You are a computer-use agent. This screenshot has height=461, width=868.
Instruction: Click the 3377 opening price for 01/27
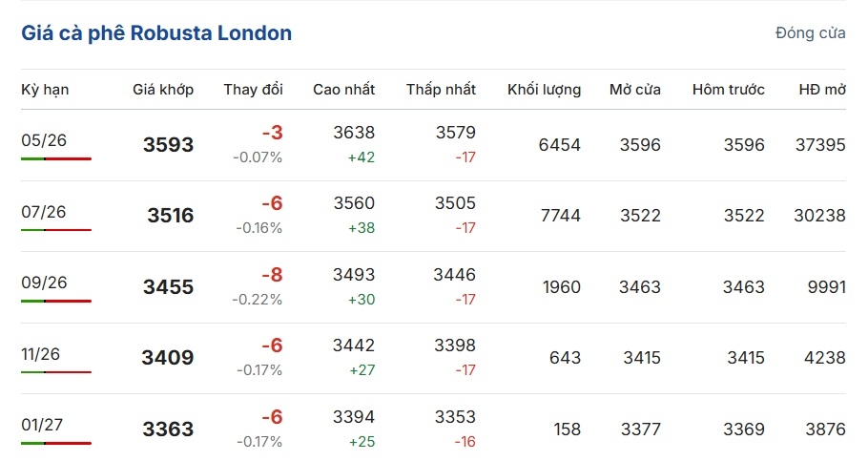[640, 430]
